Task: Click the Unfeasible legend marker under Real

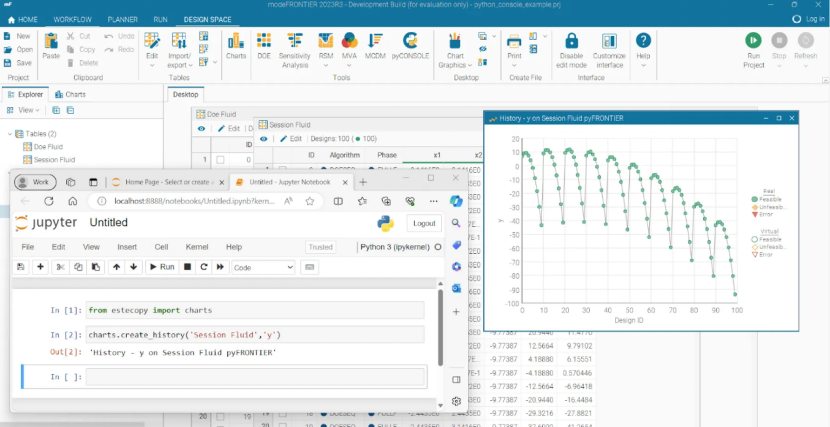Action: [x=754, y=207]
